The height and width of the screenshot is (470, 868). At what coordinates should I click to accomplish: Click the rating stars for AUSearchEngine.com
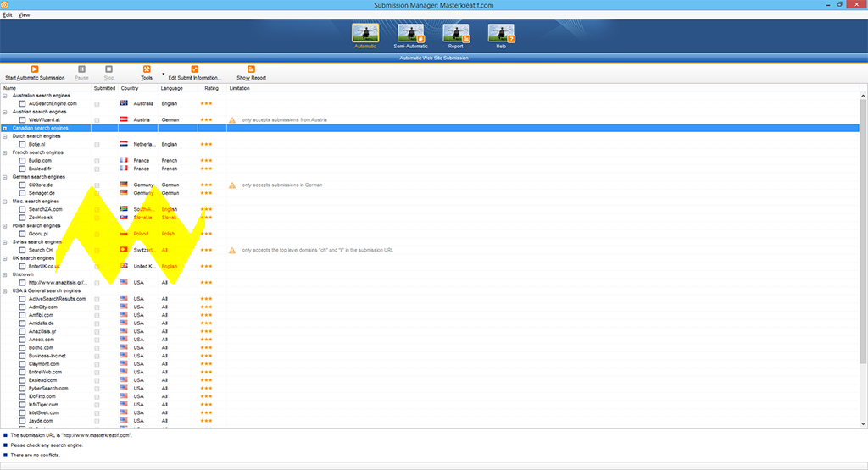tap(207, 103)
